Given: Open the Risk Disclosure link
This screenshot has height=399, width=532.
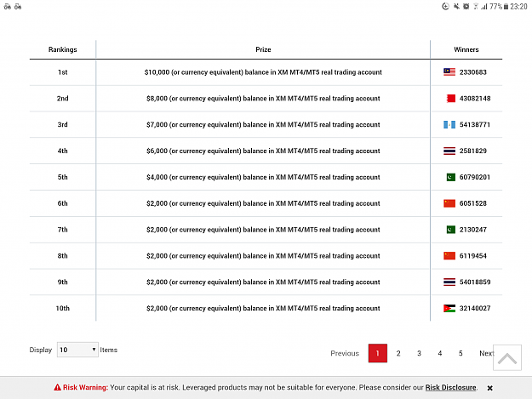Looking at the screenshot, I should [x=450, y=387].
